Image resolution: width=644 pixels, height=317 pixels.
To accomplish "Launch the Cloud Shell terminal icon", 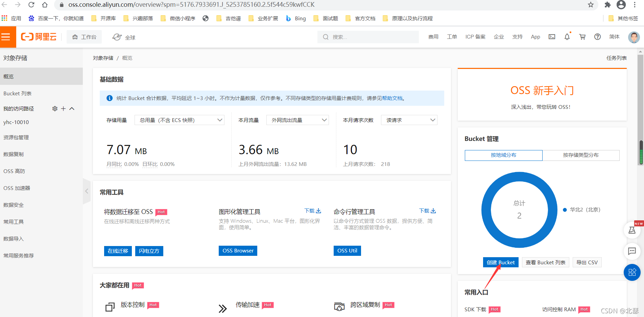I will coord(552,37).
